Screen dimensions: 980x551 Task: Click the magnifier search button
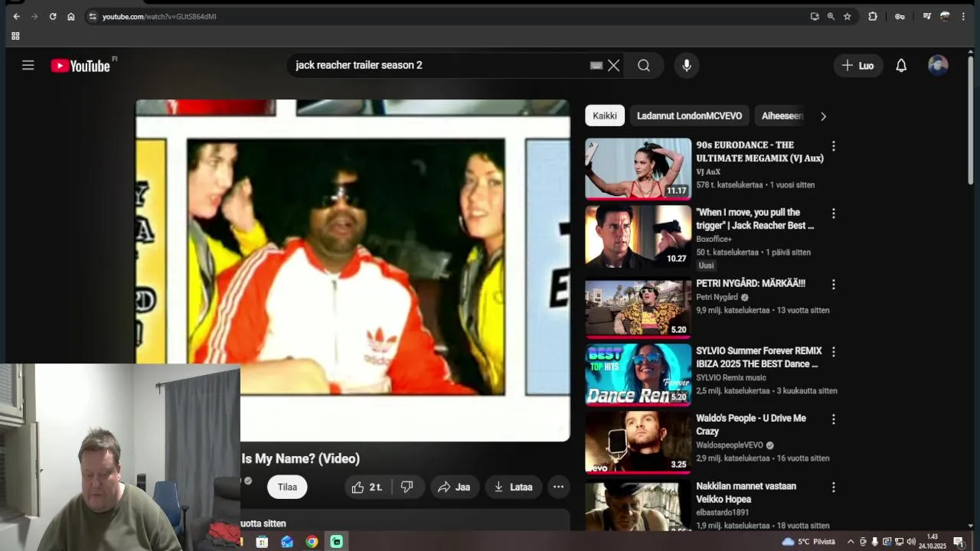pyautogui.click(x=644, y=66)
